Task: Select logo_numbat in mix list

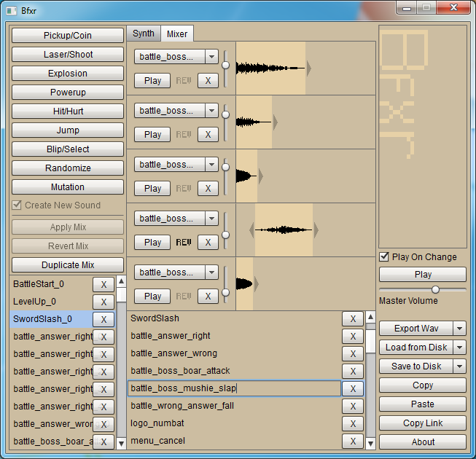Action: click(234, 423)
